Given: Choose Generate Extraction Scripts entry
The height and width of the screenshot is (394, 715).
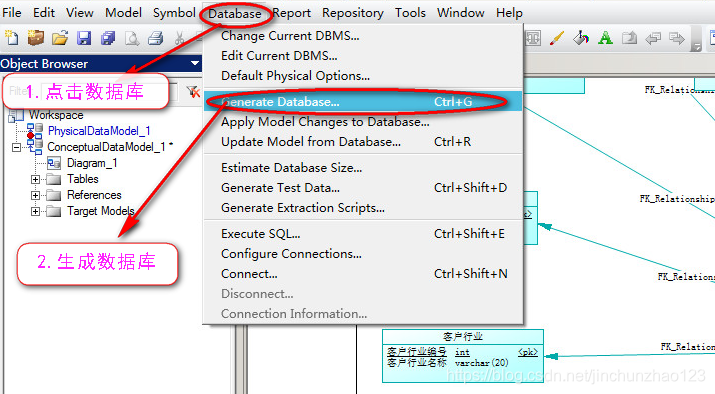Looking at the screenshot, I should pyautogui.click(x=363, y=208).
